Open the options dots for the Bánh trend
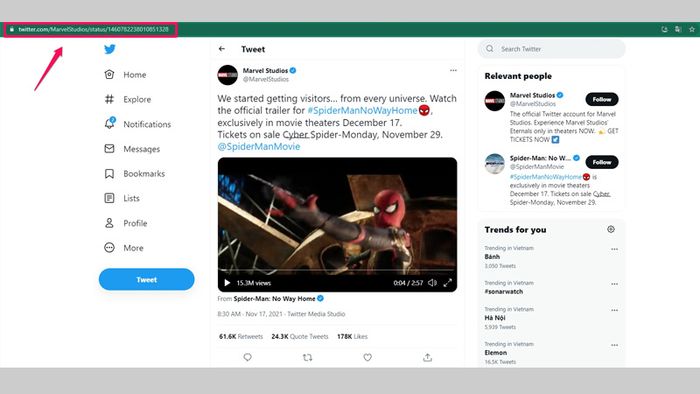This screenshot has height=394, width=700. [x=614, y=249]
